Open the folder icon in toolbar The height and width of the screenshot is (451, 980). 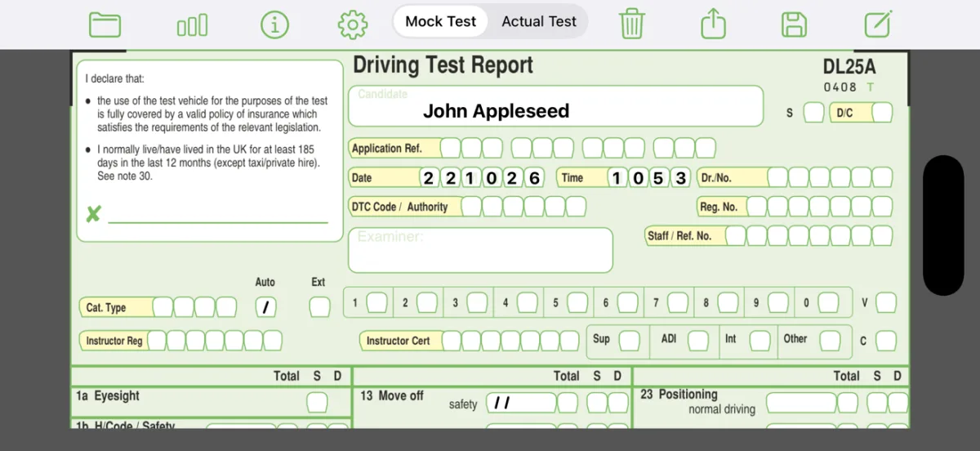(105, 25)
